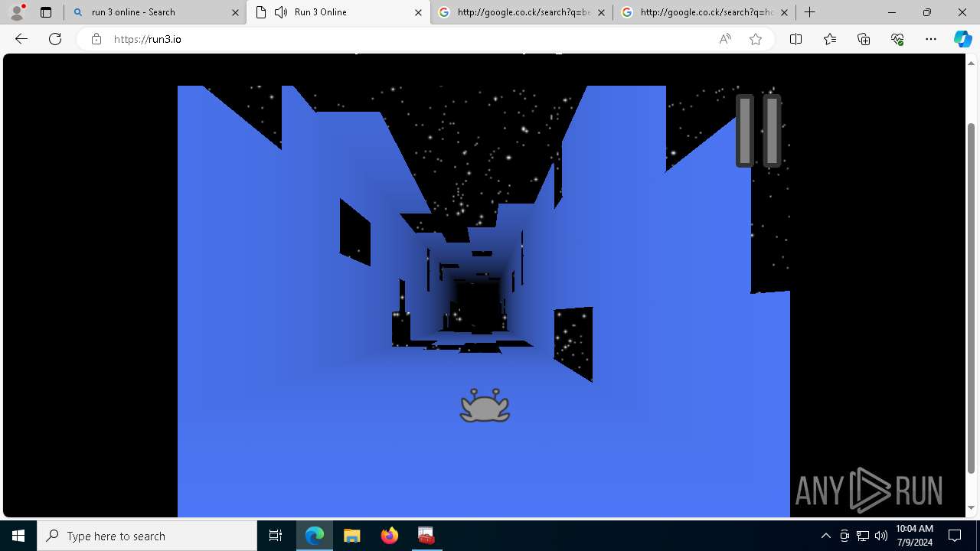Close the 'run 3 online - Search' tab
The height and width of the screenshot is (551, 980).
point(235,12)
